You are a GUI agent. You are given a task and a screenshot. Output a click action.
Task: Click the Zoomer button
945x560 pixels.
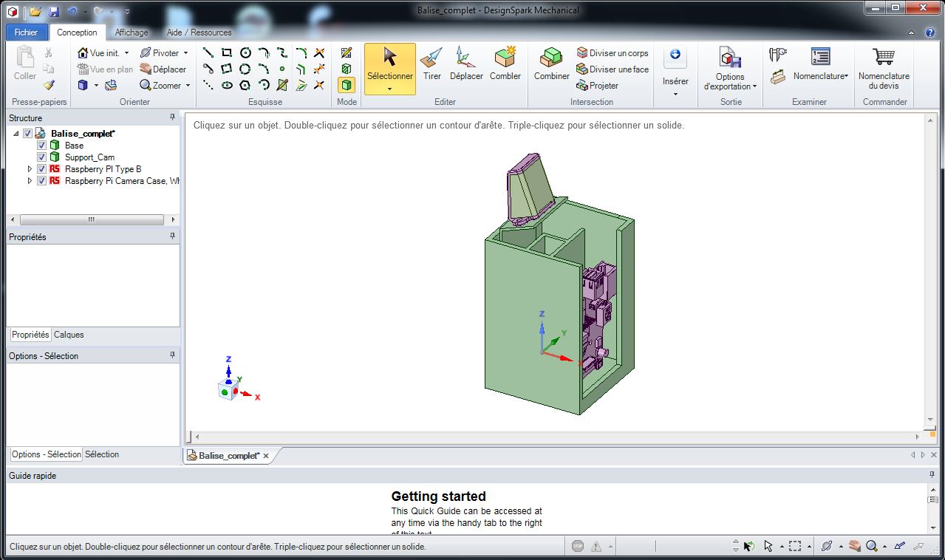tap(160, 86)
